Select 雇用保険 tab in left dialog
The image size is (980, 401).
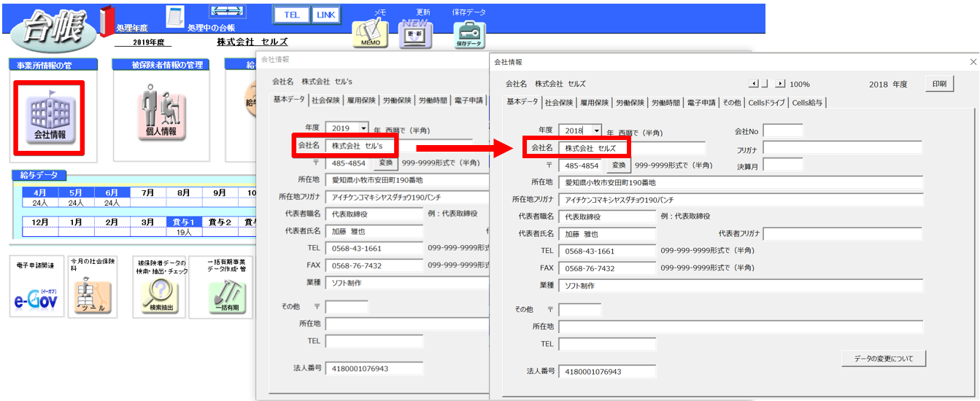click(361, 100)
